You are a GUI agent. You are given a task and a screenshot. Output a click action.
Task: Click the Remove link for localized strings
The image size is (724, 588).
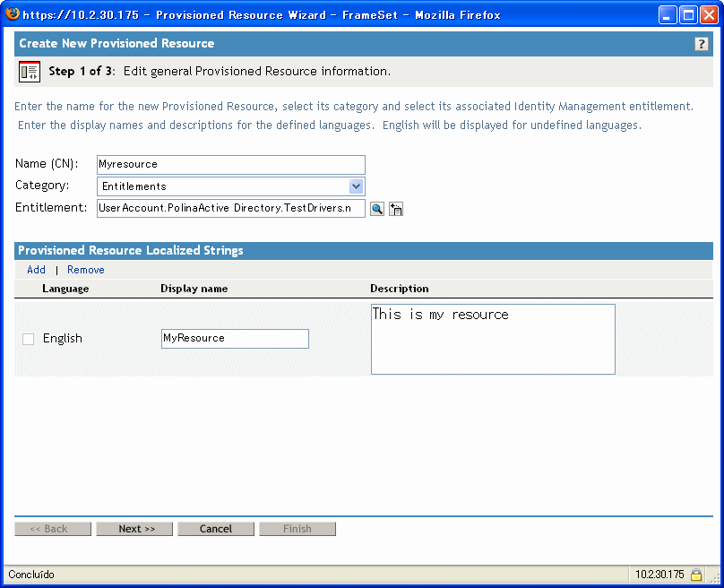(86, 270)
